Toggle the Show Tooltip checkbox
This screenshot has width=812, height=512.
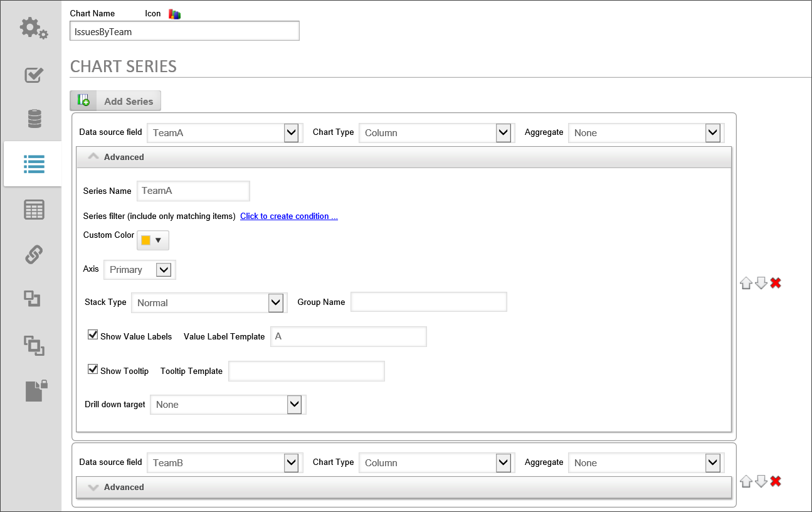pos(93,370)
